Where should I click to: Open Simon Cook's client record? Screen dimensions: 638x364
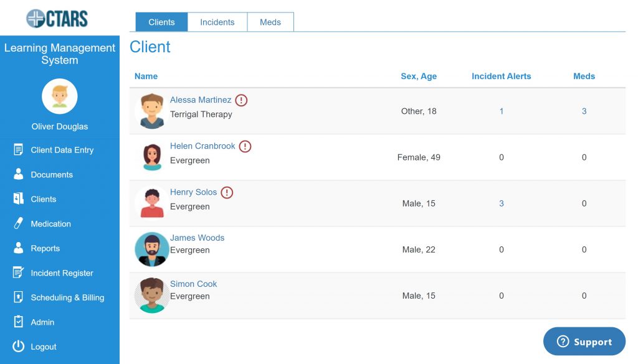(193, 284)
